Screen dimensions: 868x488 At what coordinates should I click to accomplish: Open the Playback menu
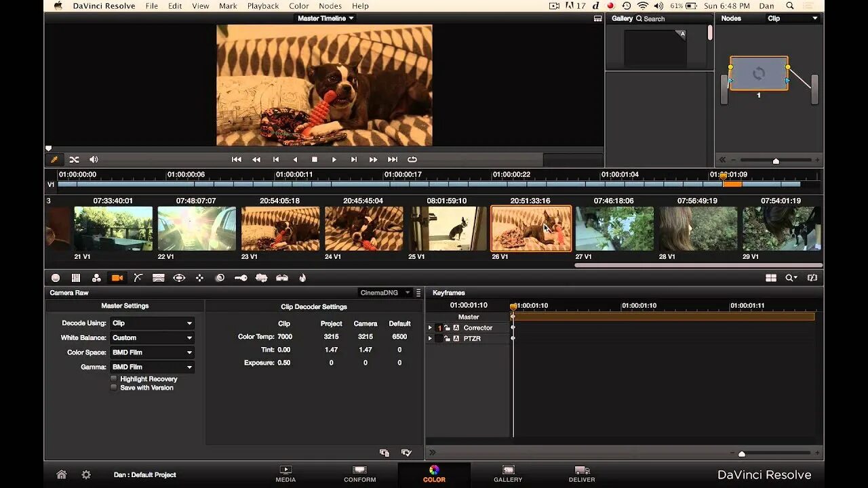pyautogui.click(x=263, y=6)
